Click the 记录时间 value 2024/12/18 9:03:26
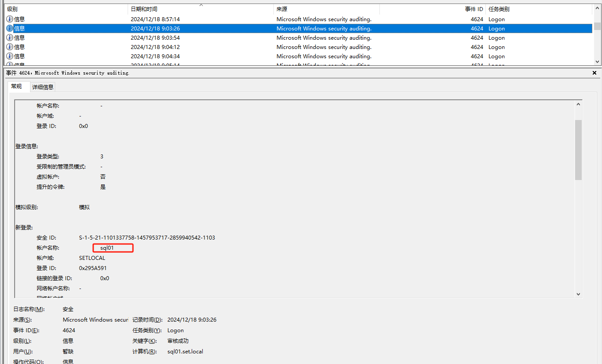 point(192,320)
